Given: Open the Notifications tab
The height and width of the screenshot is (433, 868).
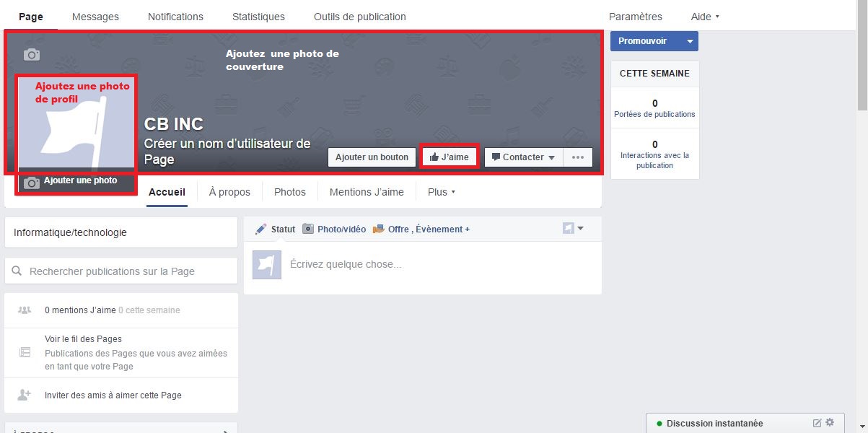Looking at the screenshot, I should [x=175, y=17].
